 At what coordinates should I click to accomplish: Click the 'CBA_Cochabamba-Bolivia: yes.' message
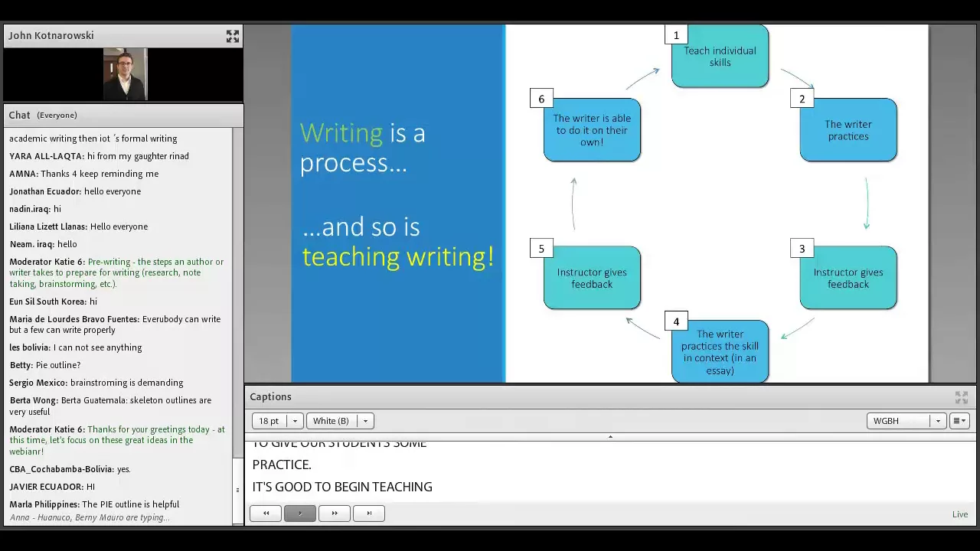pos(70,469)
